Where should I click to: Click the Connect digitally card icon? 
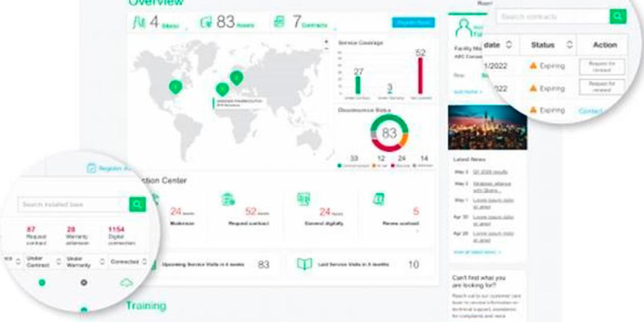tap(304, 199)
